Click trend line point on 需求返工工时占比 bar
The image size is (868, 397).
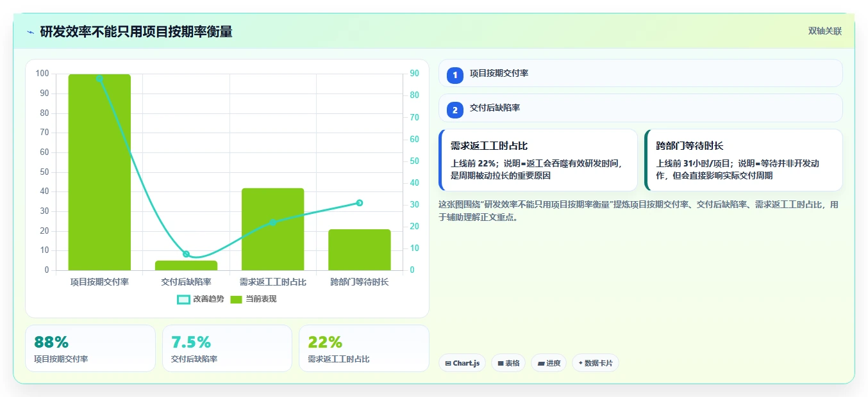click(x=272, y=222)
